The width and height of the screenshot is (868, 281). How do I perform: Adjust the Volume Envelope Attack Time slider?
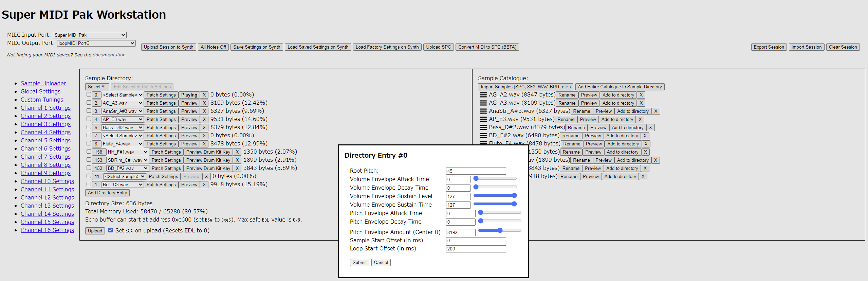[x=495, y=178]
